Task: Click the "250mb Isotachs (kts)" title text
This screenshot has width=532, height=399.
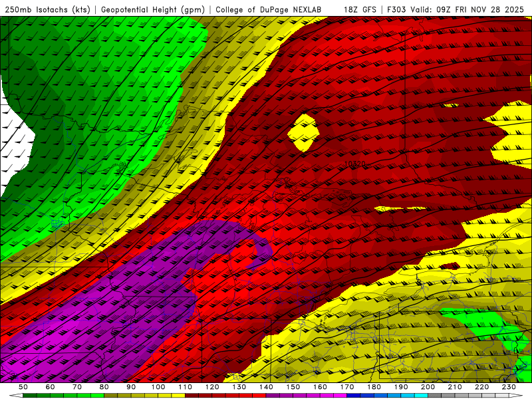Action: coord(47,9)
